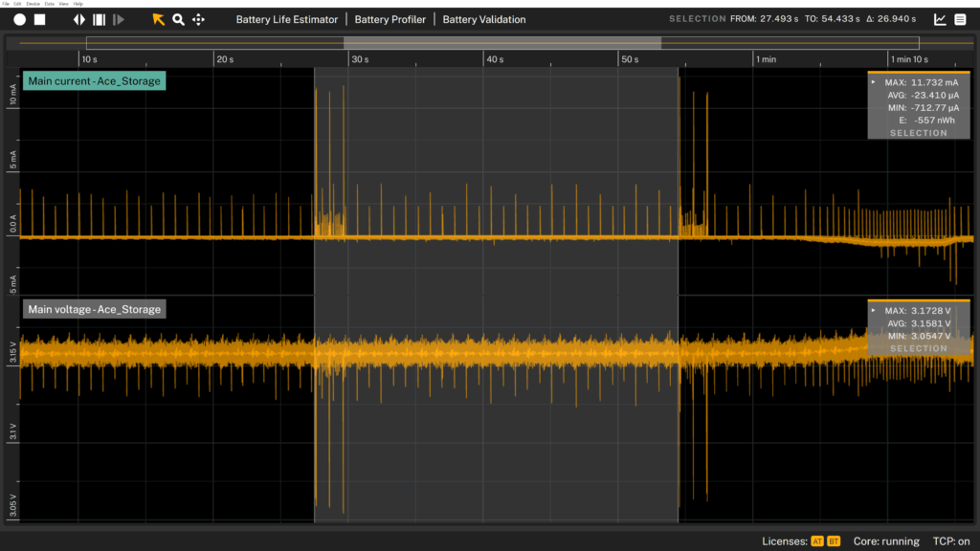
Task: Click the selection FROM: 27.493 s value
Action: tap(764, 19)
